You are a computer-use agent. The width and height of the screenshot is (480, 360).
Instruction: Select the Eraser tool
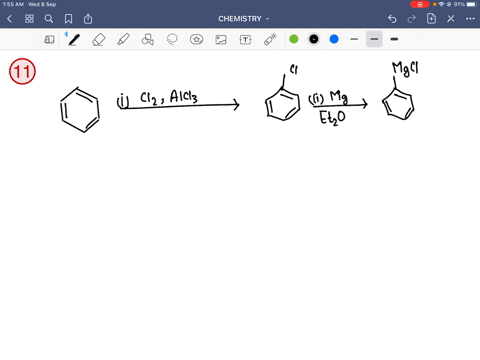pos(99,40)
